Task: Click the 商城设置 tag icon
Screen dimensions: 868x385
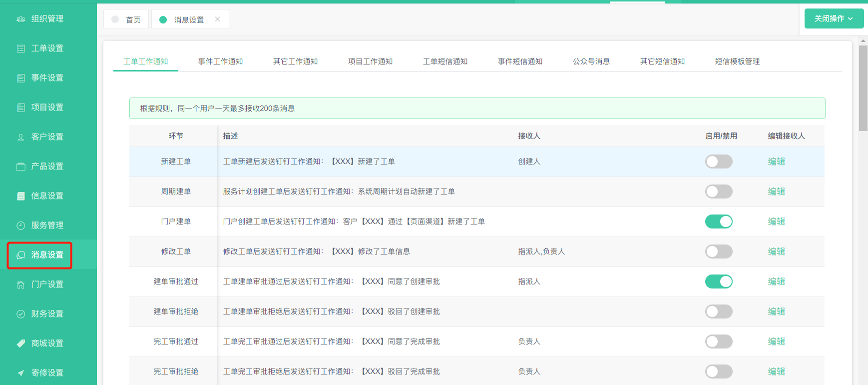Action: point(21,343)
